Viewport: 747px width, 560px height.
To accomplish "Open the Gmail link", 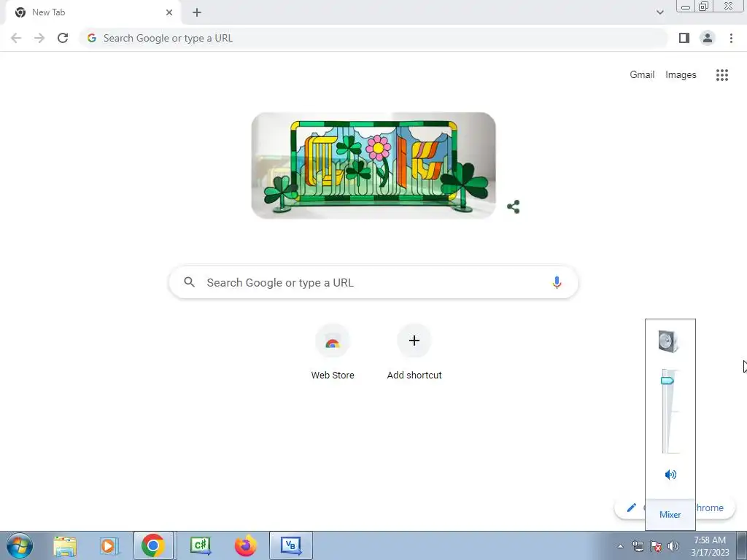I will pos(642,75).
